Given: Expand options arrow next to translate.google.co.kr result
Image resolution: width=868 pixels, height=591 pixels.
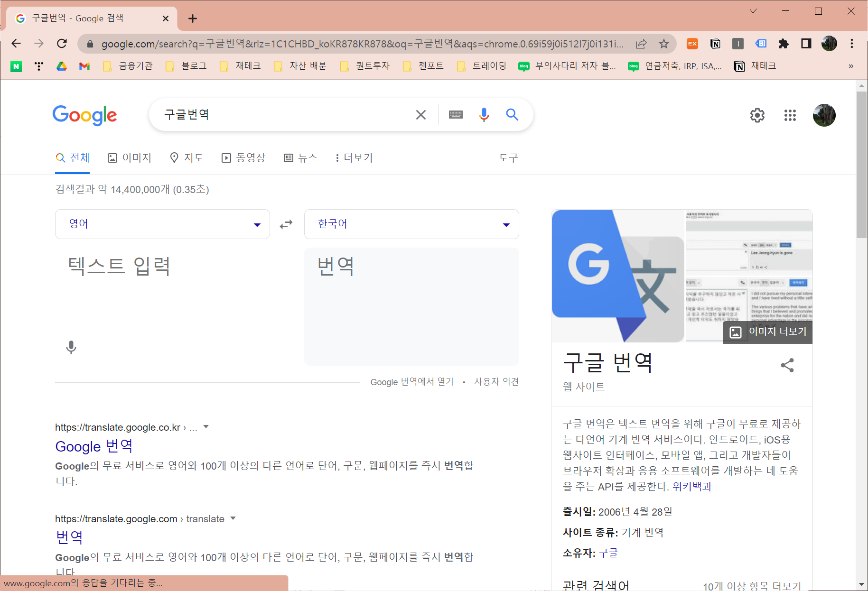Looking at the screenshot, I should (x=206, y=427).
